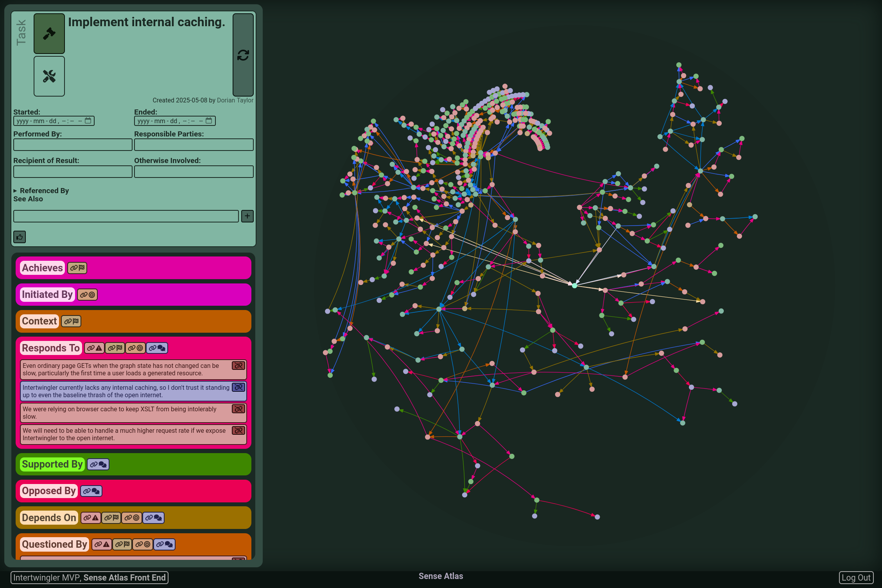
Task: Click the plus icon to add a See Also entry
Action: point(247,216)
